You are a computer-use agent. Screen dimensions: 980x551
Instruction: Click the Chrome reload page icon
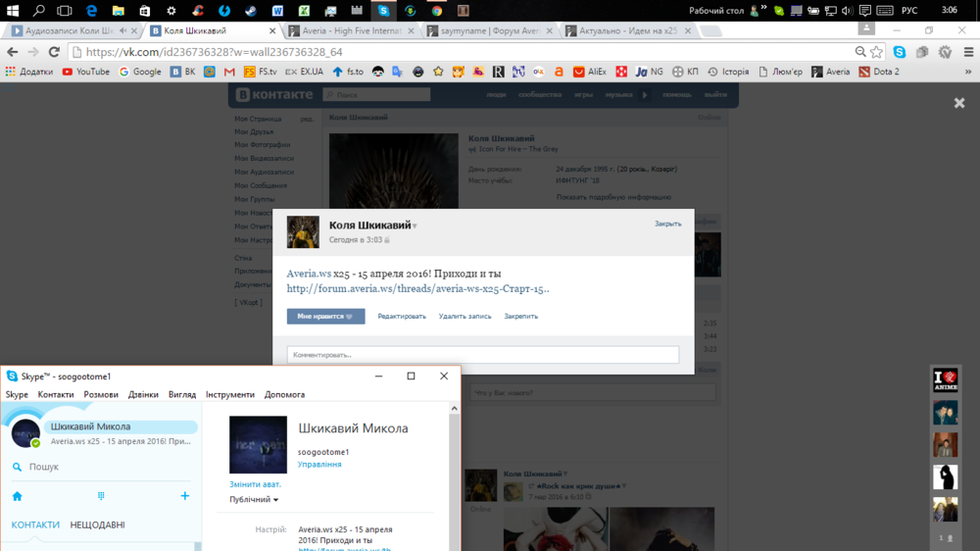[x=54, y=52]
